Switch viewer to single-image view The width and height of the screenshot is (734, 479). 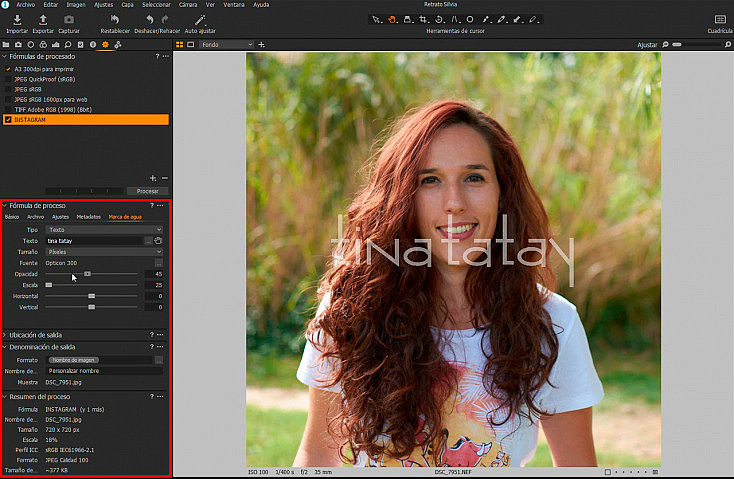pyautogui.click(x=191, y=44)
